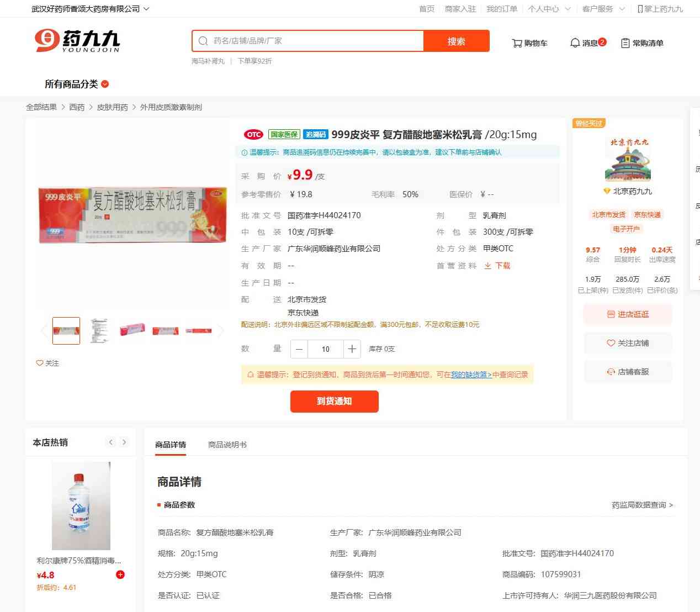Click the YaoJiuJiu Youngjoin logo
This screenshot has height=612, width=700.
pyautogui.click(x=77, y=41)
